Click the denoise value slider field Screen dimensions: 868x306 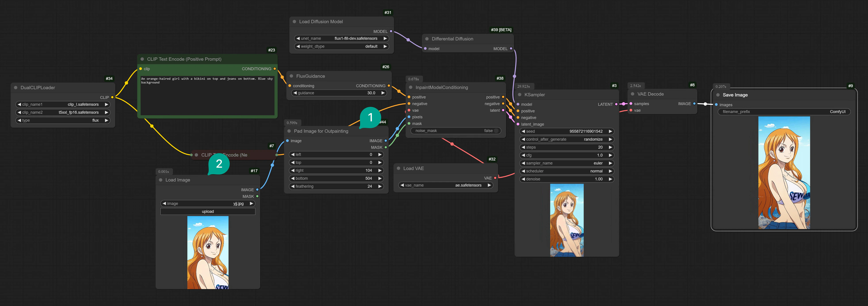[x=566, y=179]
